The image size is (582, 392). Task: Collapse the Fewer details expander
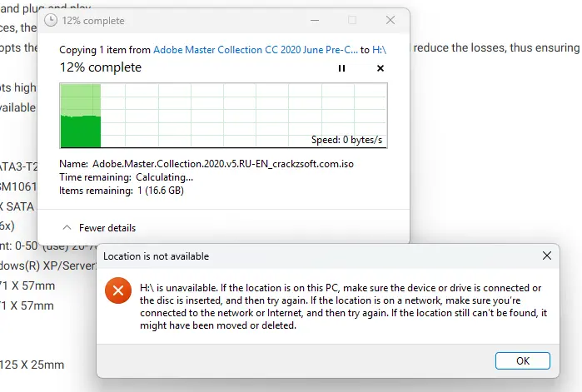(x=99, y=228)
